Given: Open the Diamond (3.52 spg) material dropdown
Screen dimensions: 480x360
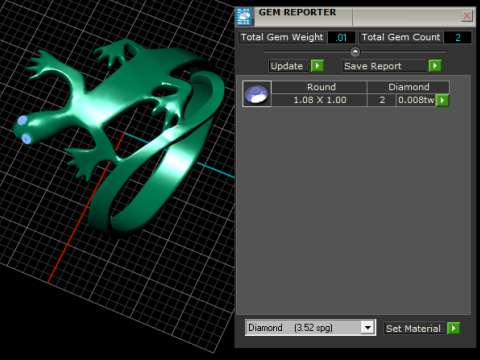Looking at the screenshot, I should click(368, 327).
